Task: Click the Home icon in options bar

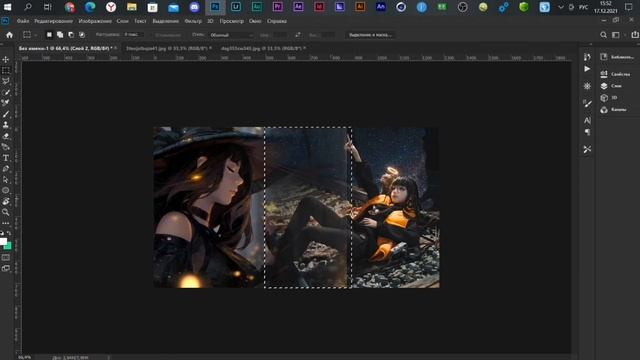Action: pyautogui.click(x=9, y=35)
